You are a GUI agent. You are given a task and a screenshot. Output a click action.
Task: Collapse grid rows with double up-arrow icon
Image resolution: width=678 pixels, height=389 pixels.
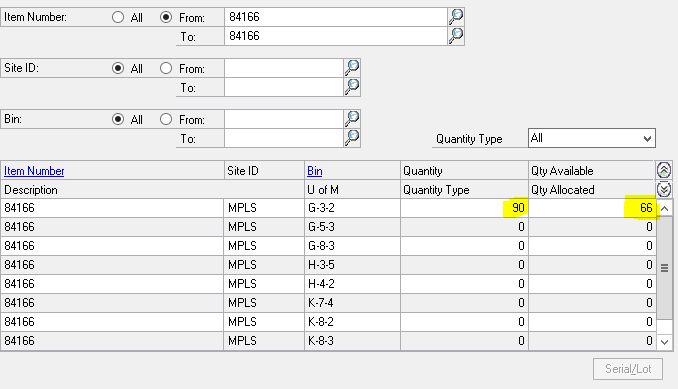tap(664, 170)
